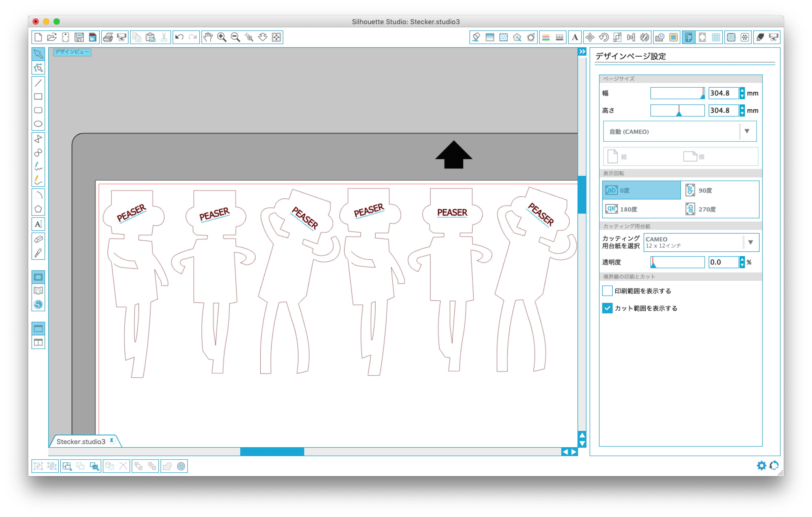
Task: Open the CAMEO 12 x 12 cutting mat dropdown
Action: point(701,242)
